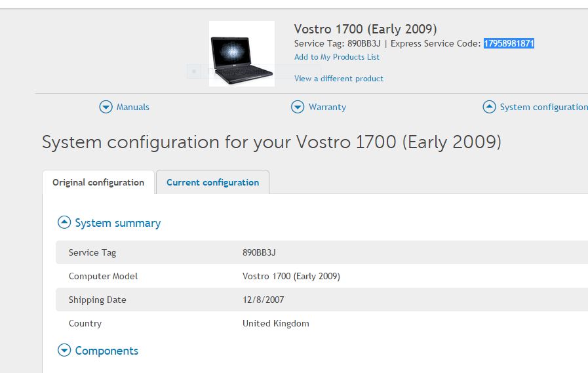Click highlighted Express Service Code 17958981871
The image size is (588, 373).
tap(509, 43)
